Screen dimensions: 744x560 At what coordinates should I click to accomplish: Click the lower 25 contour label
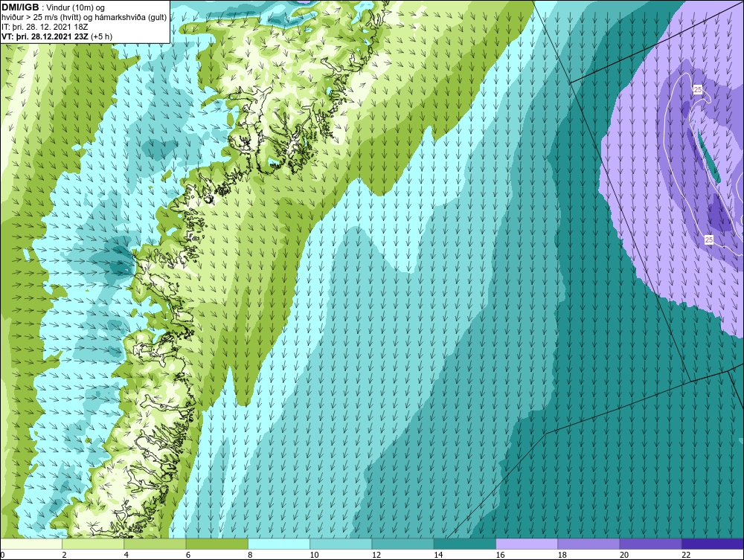pos(709,240)
